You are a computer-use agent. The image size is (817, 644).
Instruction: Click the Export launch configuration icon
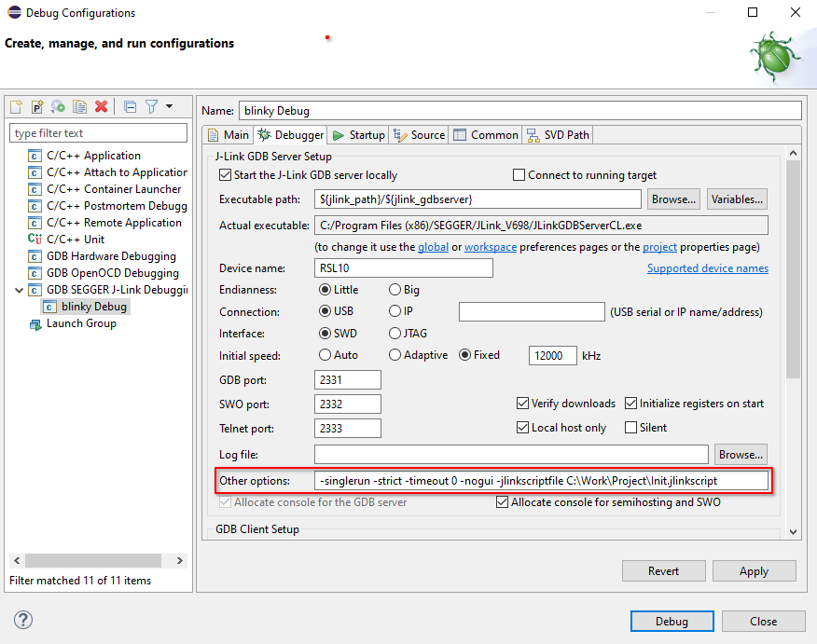point(58,107)
